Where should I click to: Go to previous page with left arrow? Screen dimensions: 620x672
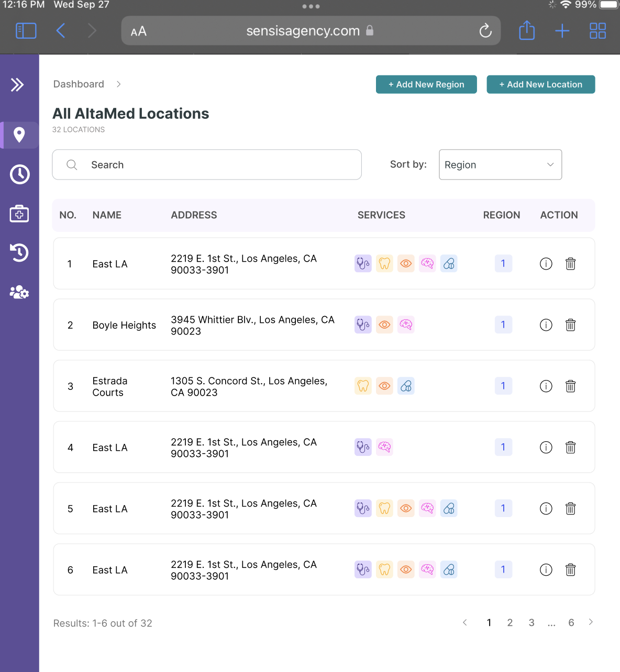(x=465, y=622)
